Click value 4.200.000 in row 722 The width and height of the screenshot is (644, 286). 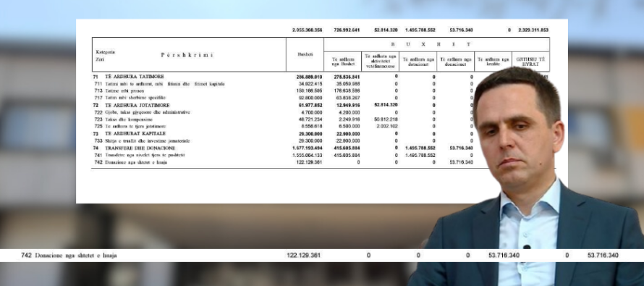349,112
